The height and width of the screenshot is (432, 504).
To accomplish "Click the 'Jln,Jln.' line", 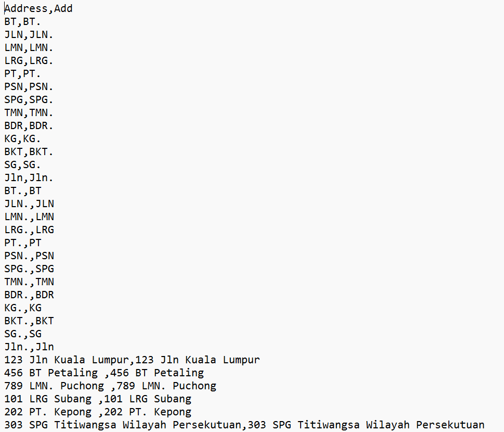I will click(29, 178).
